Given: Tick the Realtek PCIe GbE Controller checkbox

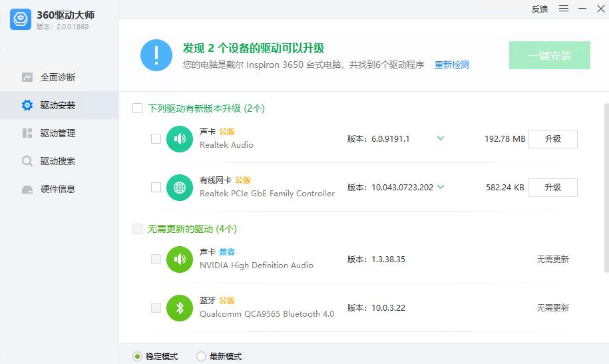Looking at the screenshot, I should click(156, 187).
